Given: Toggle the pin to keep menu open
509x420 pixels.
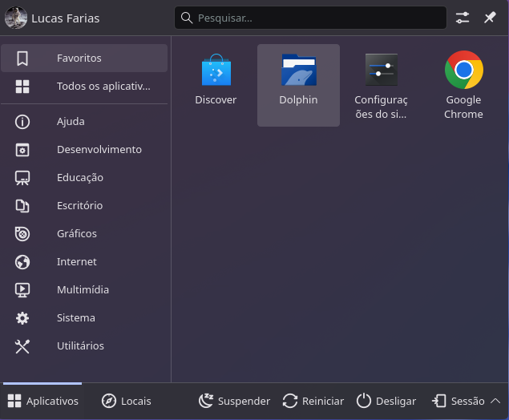Looking at the screenshot, I should (x=490, y=18).
